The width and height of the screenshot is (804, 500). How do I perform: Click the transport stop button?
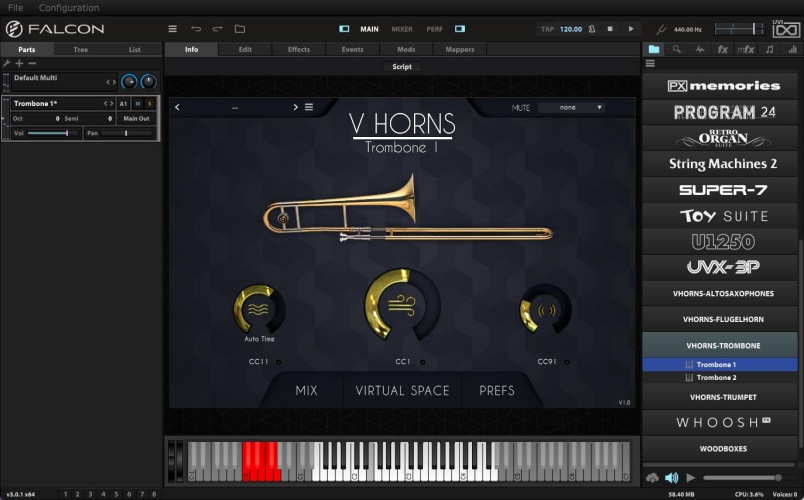610,29
